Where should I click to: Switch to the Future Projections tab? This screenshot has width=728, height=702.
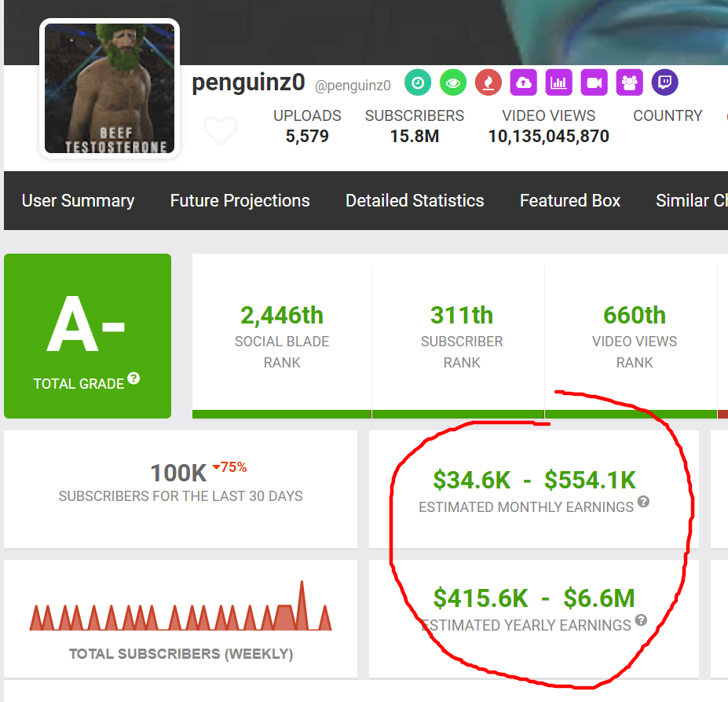240,201
